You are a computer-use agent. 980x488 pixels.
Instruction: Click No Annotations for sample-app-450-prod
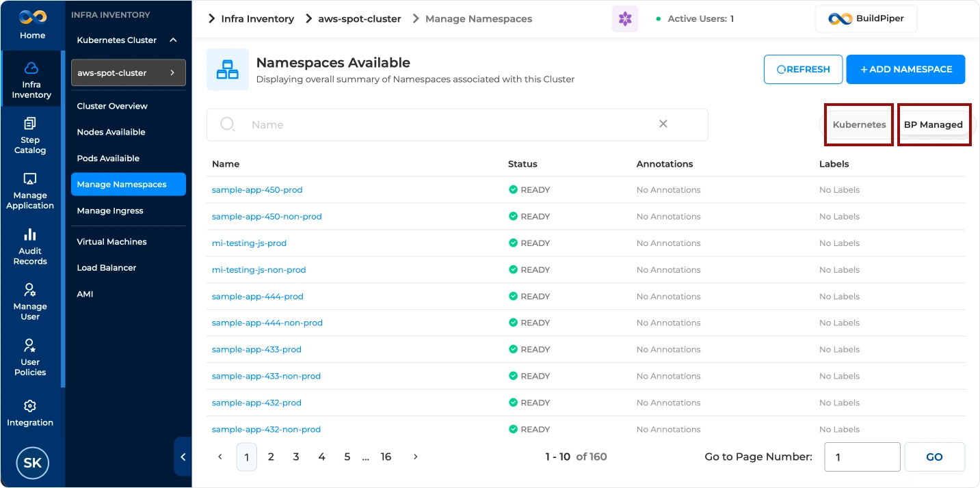click(x=669, y=189)
